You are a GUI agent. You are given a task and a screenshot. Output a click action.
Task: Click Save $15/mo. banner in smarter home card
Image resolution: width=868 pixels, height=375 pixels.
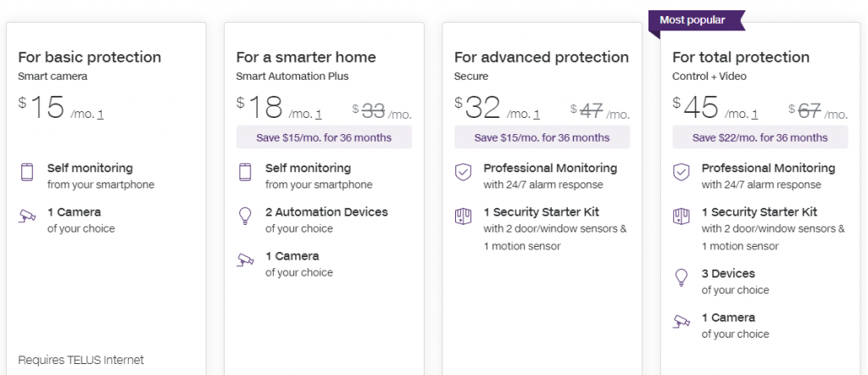point(324,137)
